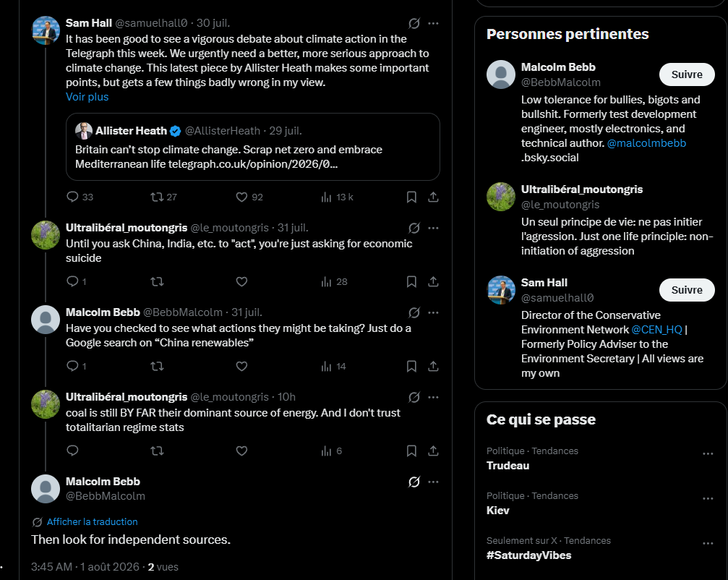
Task: Follow Sam Hall using the Suivre button
Action: [x=687, y=290]
